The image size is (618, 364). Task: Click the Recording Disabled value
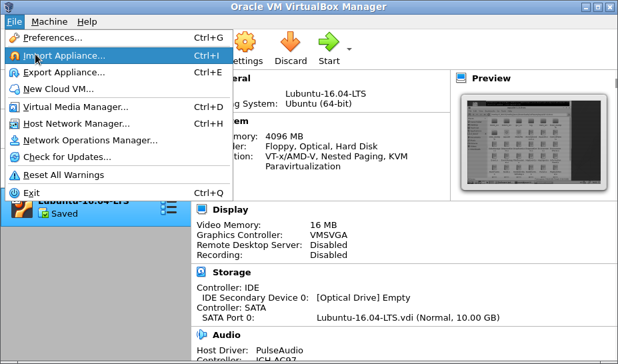coord(329,255)
